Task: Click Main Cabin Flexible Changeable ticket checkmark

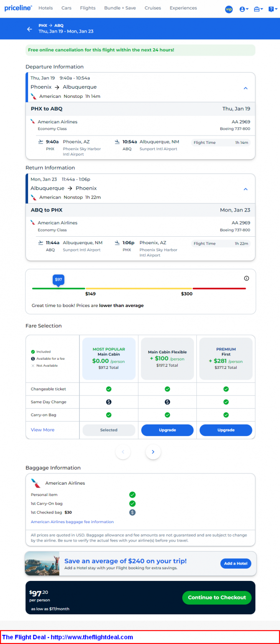Action: [167, 389]
